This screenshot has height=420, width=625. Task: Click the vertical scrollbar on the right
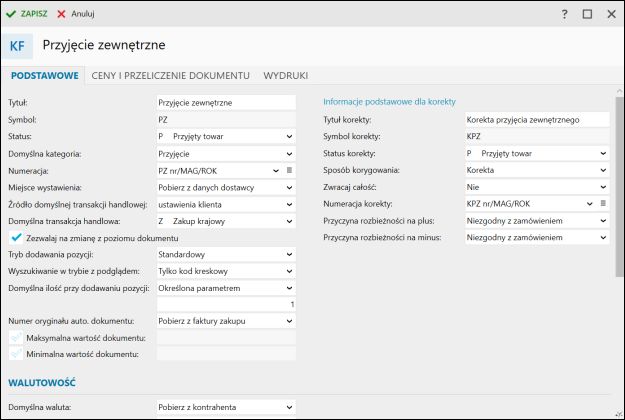(x=619, y=200)
